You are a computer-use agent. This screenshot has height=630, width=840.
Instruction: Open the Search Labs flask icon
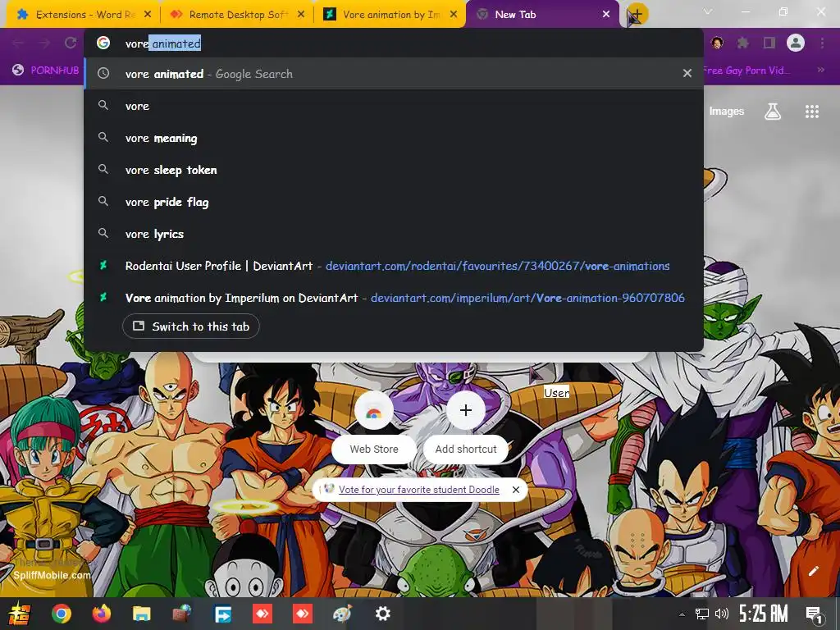tap(773, 112)
